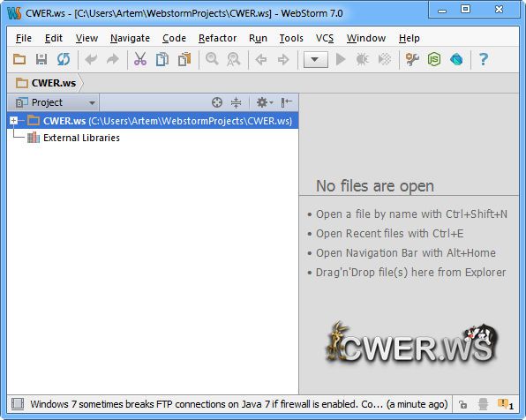Viewport: 526px width, 420px height.
Task: Click the FTP firewall status message
Action: pos(239,404)
